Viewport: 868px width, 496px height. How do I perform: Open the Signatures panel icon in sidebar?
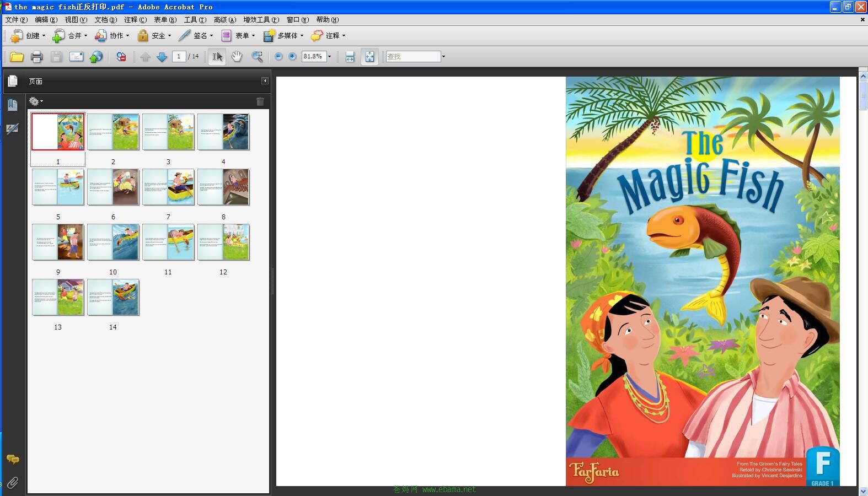tap(12, 128)
